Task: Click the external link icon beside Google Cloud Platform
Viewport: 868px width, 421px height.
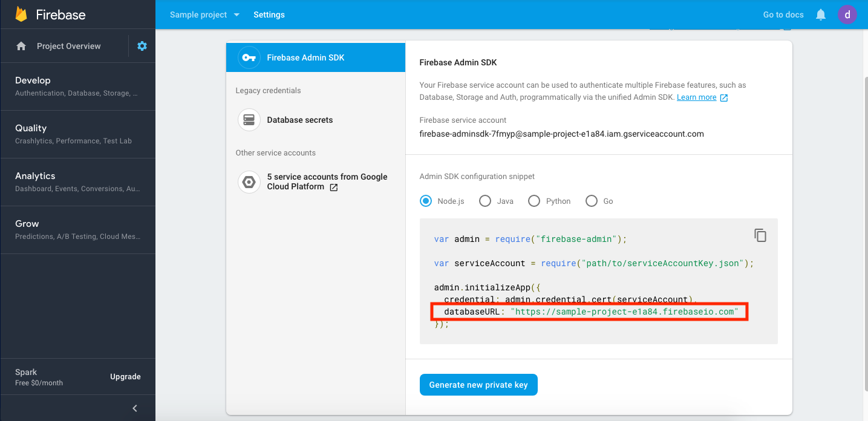Action: [333, 188]
